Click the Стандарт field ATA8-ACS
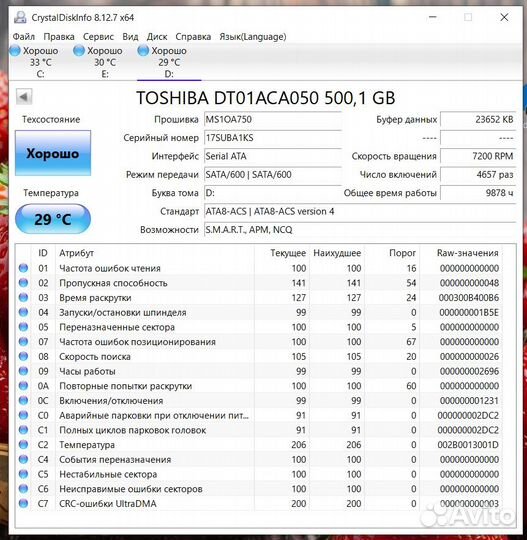This screenshot has width=527, height=540. pyautogui.click(x=360, y=211)
